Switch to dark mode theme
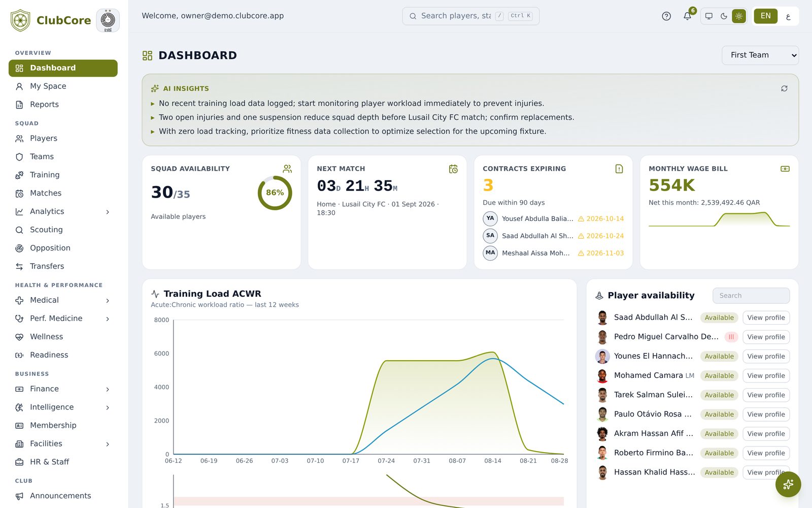Screen dimensions: 812x508 point(724,16)
